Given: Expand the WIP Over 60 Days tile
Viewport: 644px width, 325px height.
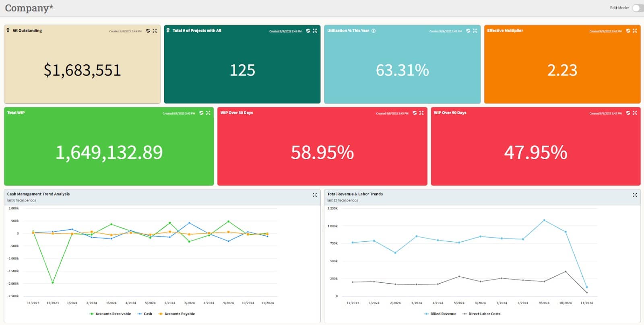Looking at the screenshot, I should 421,113.
